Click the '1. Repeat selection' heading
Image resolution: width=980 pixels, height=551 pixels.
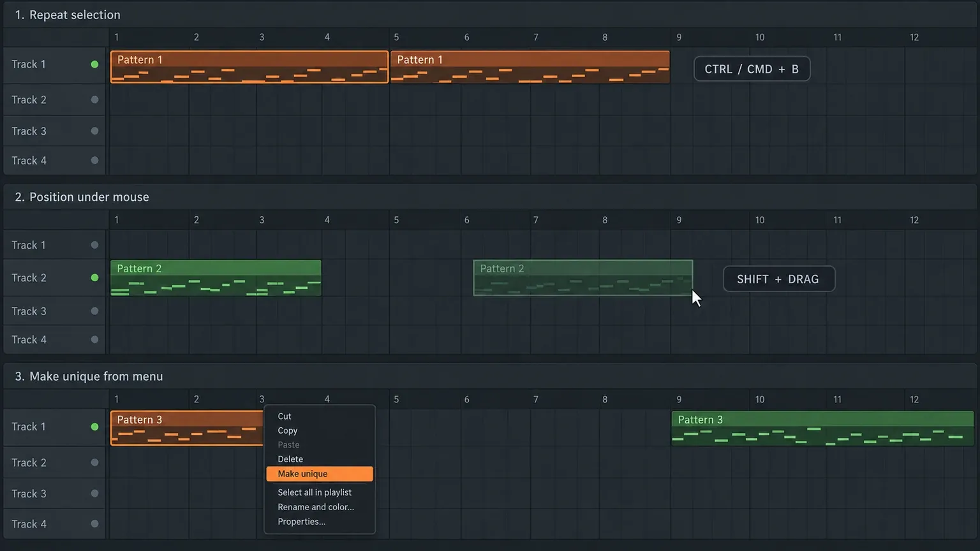(x=68, y=15)
